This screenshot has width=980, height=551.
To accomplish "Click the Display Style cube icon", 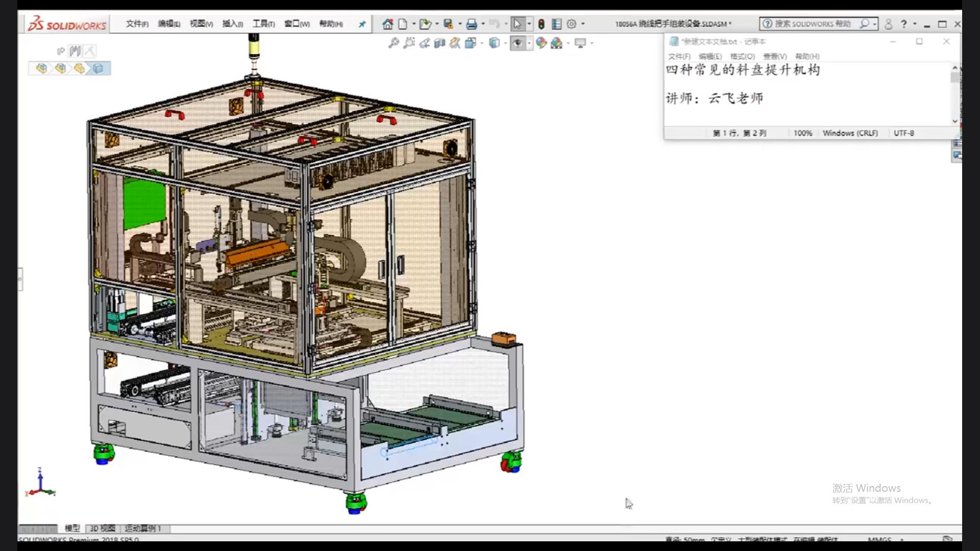I will 494,43.
